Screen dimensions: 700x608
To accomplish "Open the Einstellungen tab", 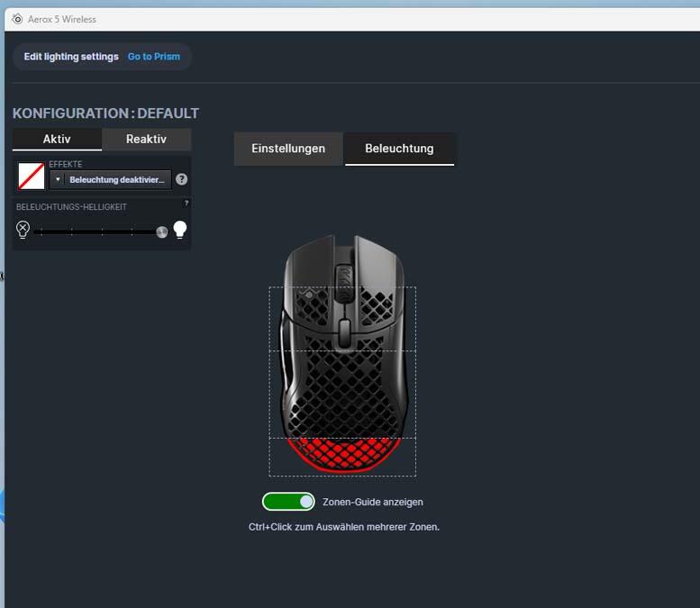I will click(288, 149).
